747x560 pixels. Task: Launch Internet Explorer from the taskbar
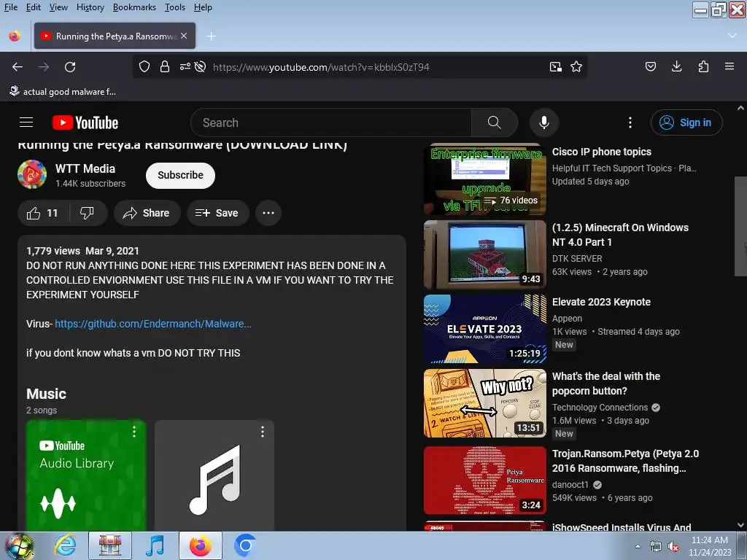coord(65,545)
